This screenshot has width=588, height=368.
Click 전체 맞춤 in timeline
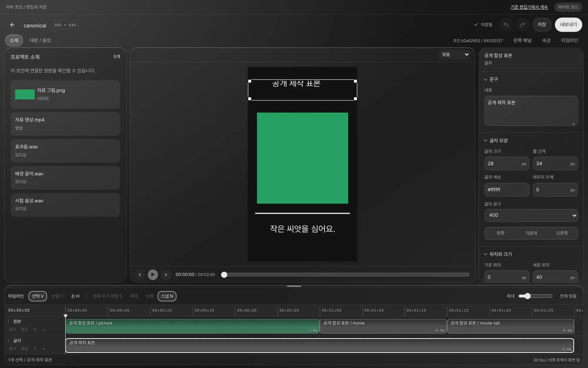[568, 296]
